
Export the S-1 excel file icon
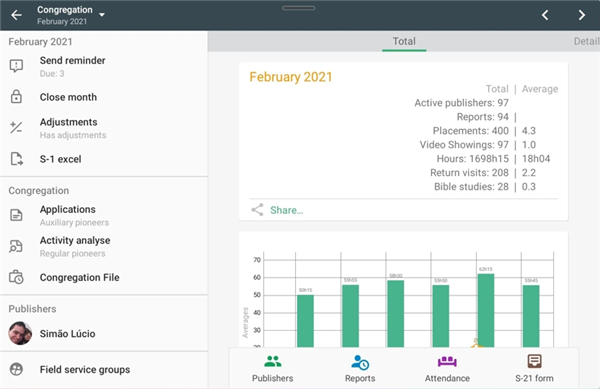16,159
